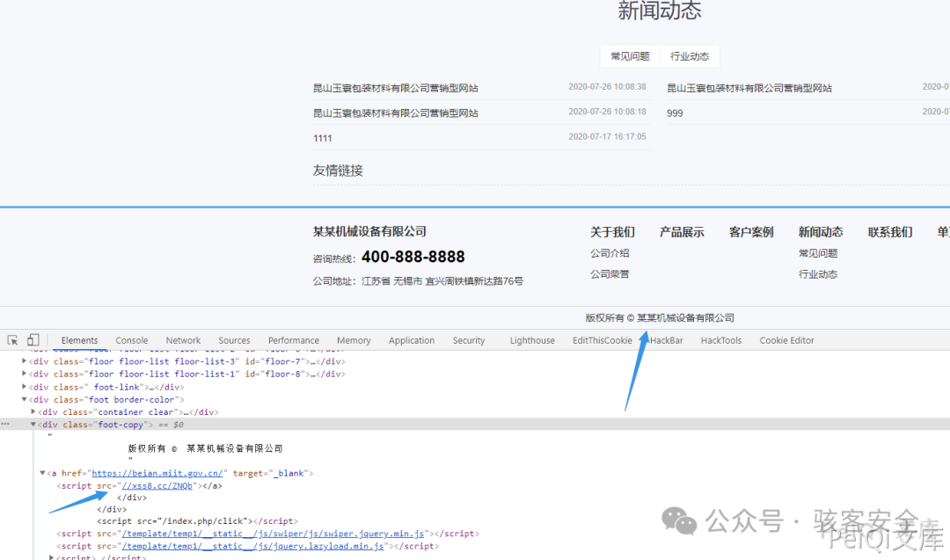This screenshot has width=950, height=560.
Task: Open the 公司介绍 footer link
Action: [x=610, y=253]
